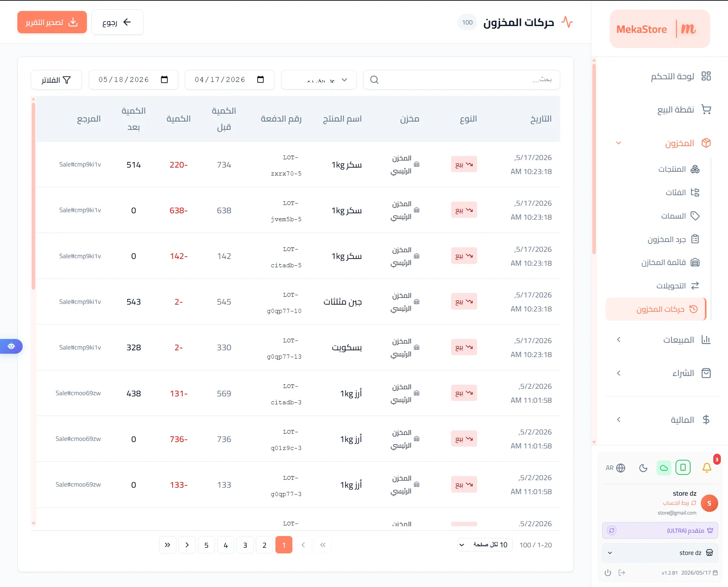Click the notification bell icon
The image size is (728, 587).
(706, 468)
